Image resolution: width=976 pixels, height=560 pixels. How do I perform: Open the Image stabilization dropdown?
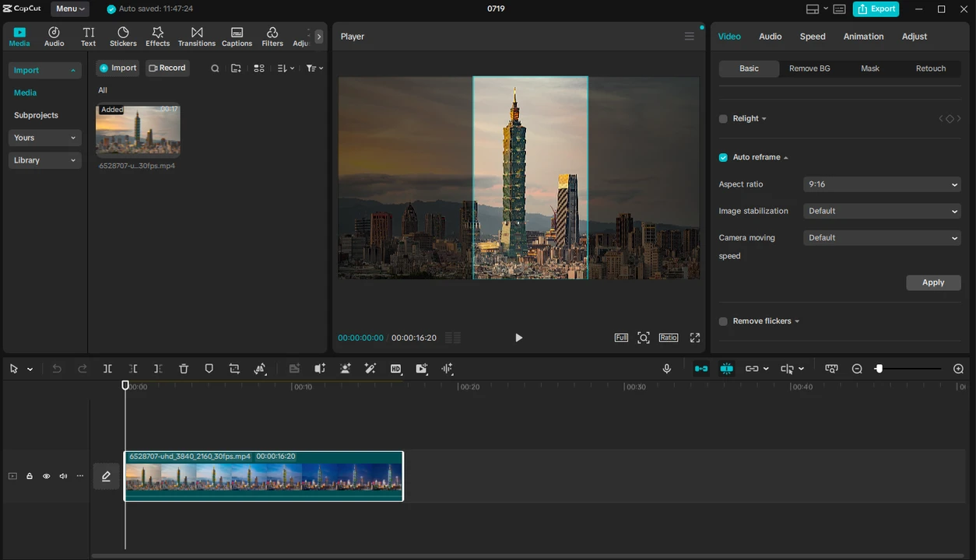882,211
